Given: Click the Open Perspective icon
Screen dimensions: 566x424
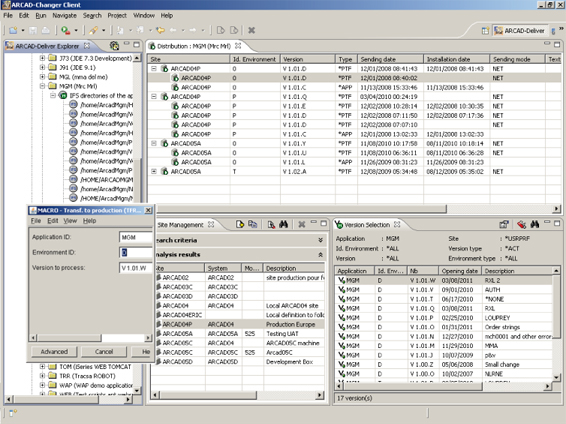Looking at the screenshot, I should pos(486,31).
